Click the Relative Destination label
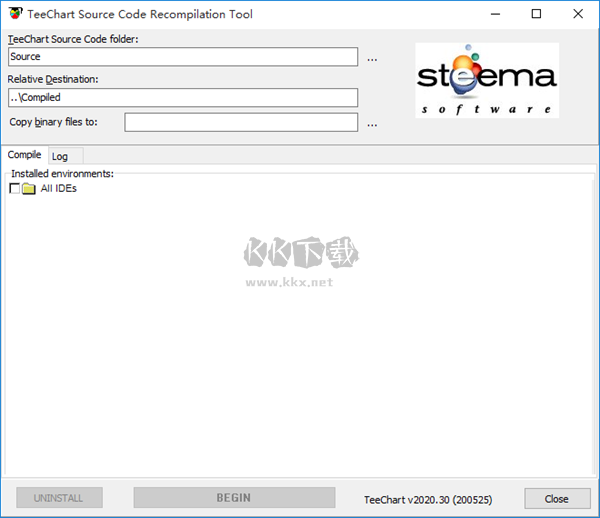 pyautogui.click(x=53, y=79)
